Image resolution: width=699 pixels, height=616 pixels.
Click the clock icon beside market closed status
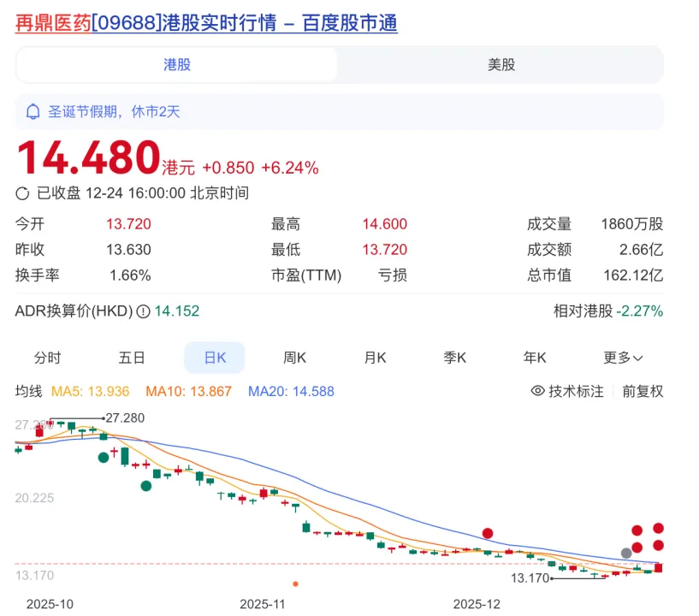pos(23,192)
